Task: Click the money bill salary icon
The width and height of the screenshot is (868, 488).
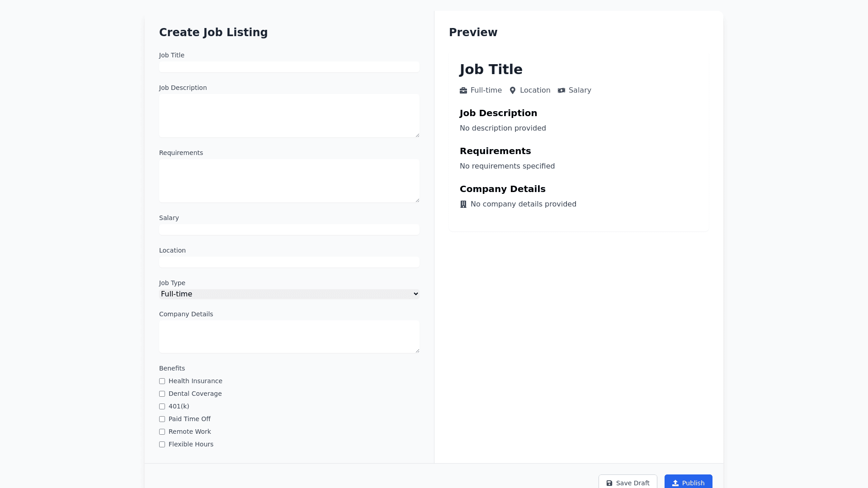Action: tap(561, 90)
